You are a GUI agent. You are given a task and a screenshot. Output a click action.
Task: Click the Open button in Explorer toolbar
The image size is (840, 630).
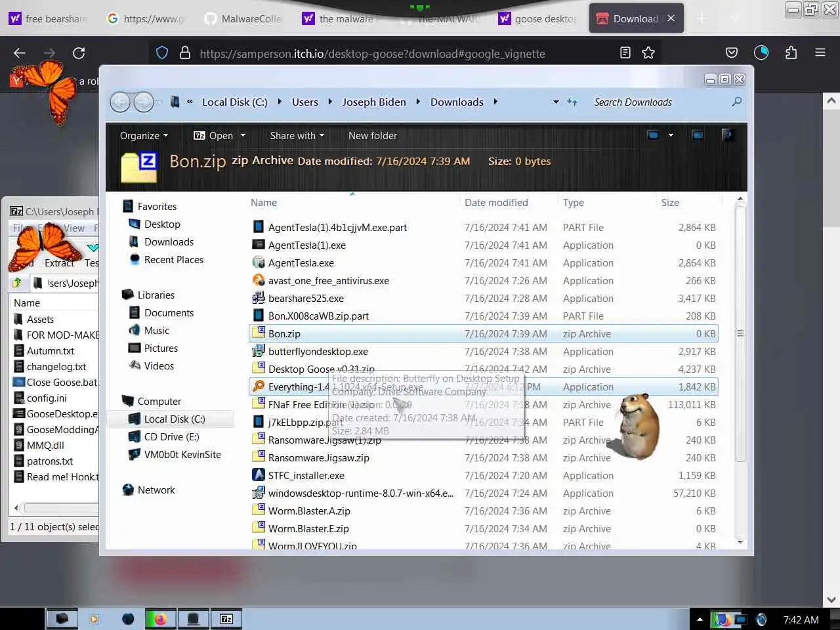pyautogui.click(x=213, y=135)
